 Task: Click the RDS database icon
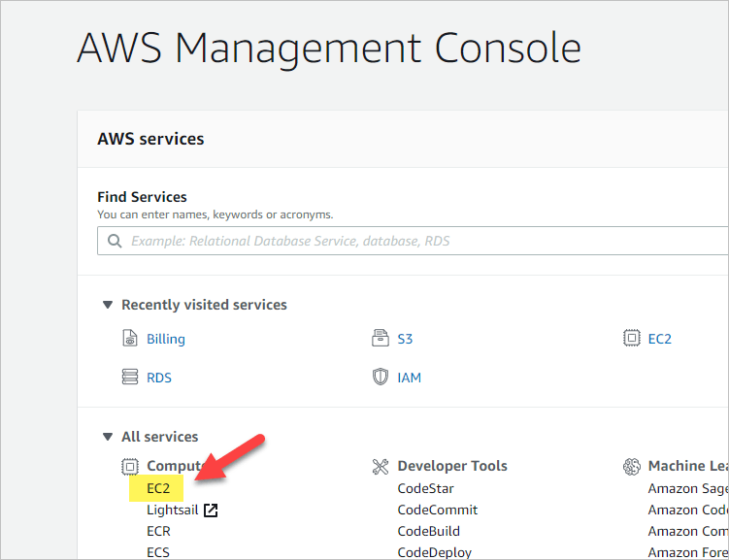tap(130, 377)
